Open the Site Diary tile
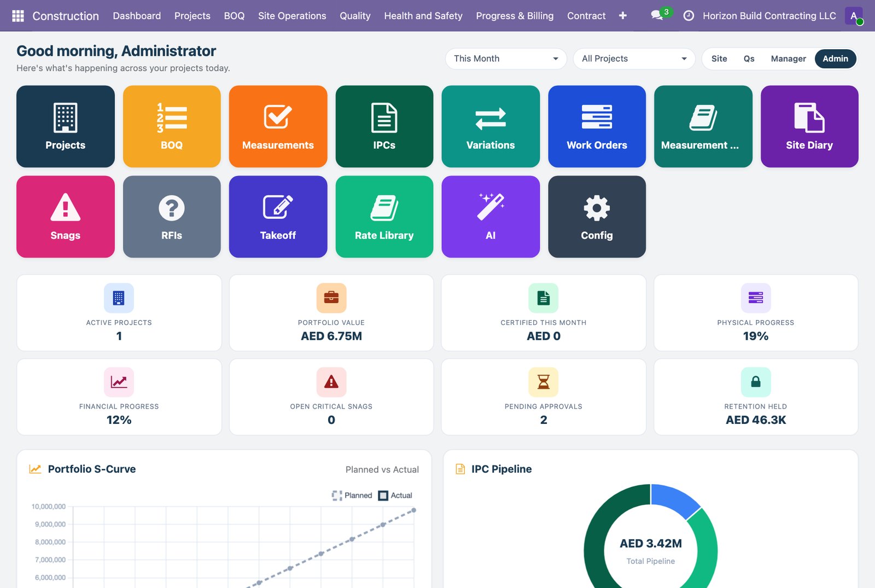 809,126
